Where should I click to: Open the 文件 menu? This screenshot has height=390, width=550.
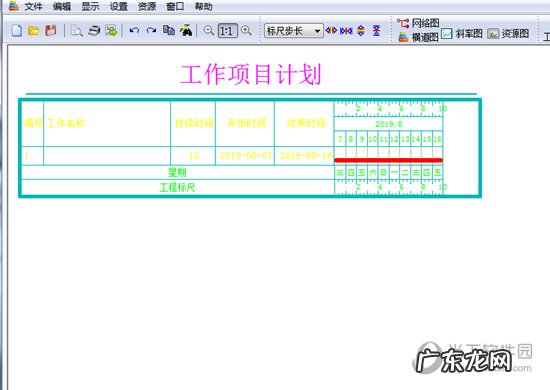tap(33, 6)
